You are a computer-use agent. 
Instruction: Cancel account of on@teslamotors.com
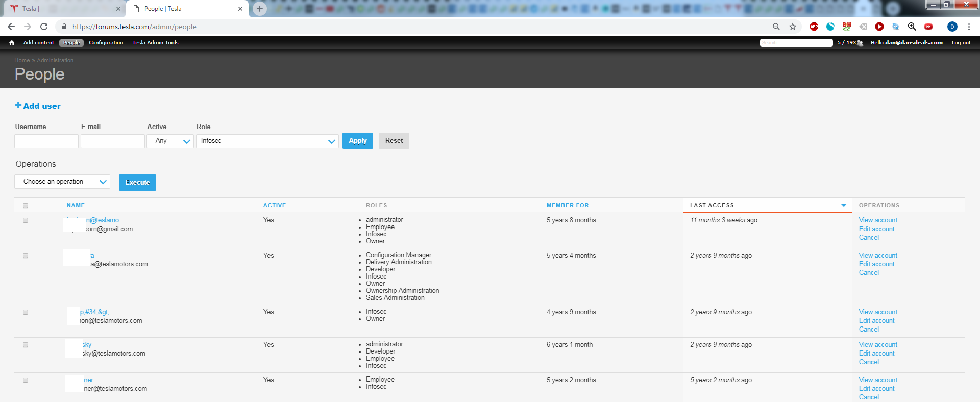(x=869, y=330)
